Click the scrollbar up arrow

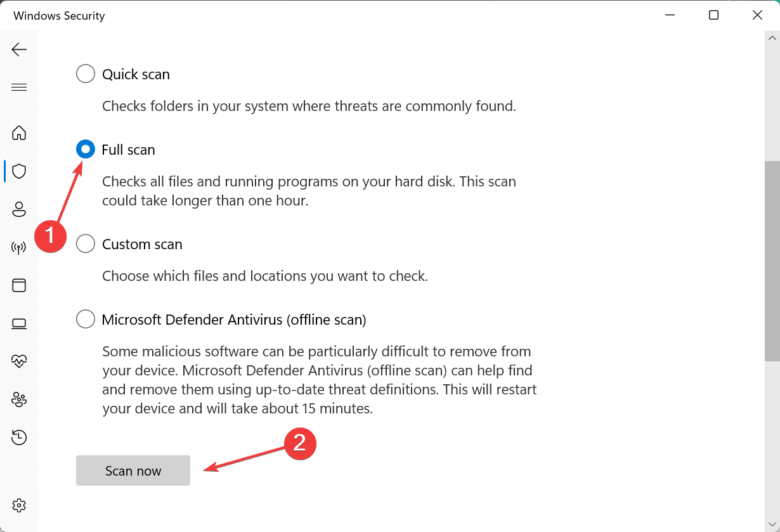[772, 37]
